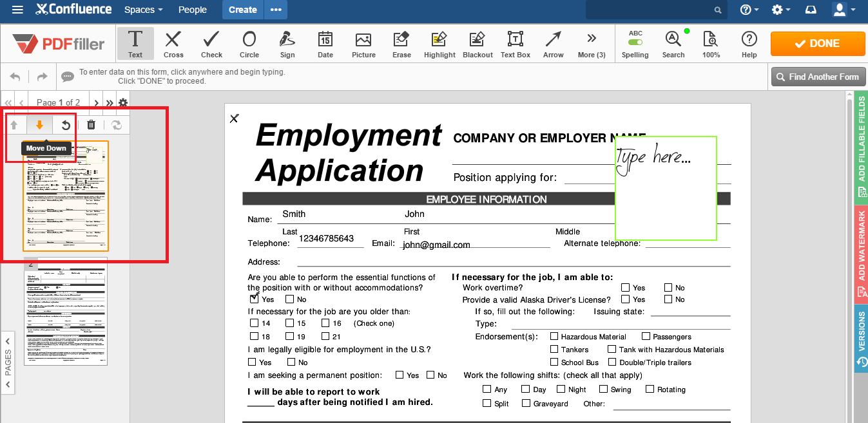Open the page panel settings gear
Screen dimensions: 868x423
pyautogui.click(x=123, y=102)
